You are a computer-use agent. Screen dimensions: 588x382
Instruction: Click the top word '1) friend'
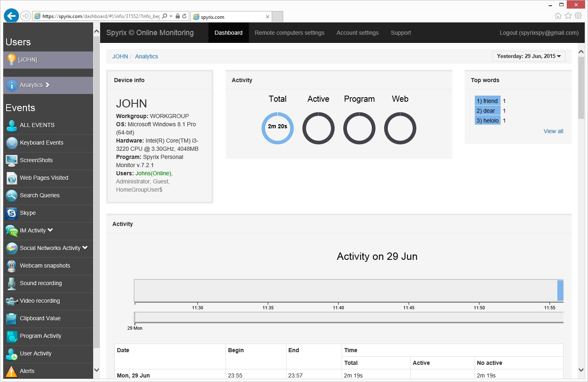tap(487, 101)
